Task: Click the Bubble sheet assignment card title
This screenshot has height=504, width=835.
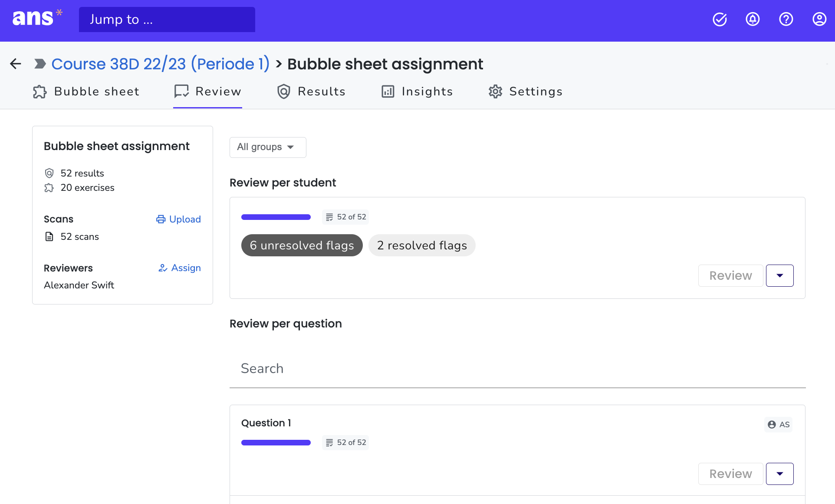Action: pos(117,146)
